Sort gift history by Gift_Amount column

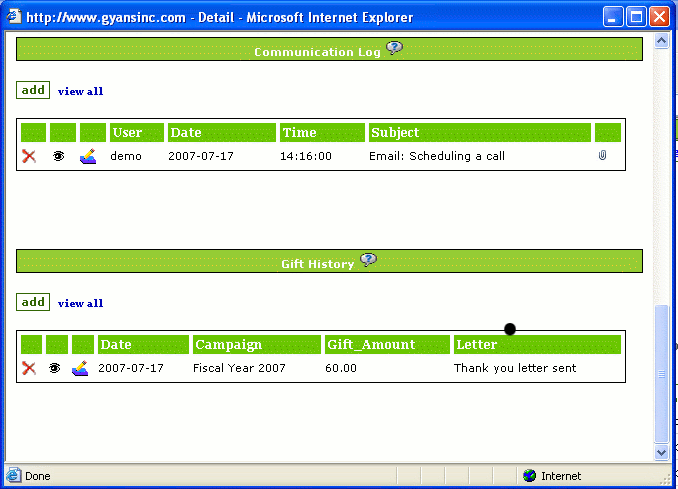point(371,345)
